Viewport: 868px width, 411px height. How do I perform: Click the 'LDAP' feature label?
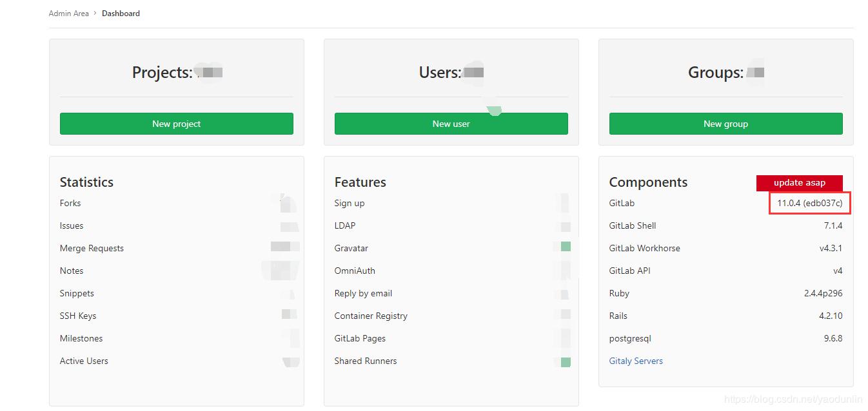[345, 225]
